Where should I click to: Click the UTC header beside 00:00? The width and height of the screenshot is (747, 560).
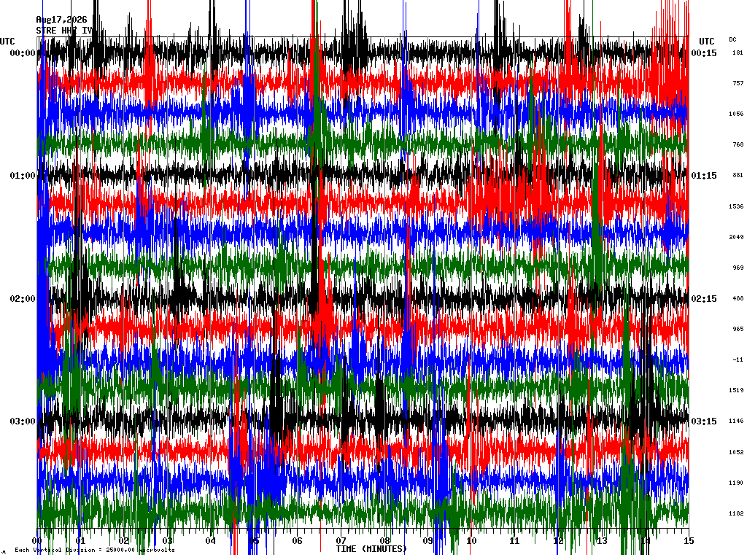pyautogui.click(x=7, y=42)
